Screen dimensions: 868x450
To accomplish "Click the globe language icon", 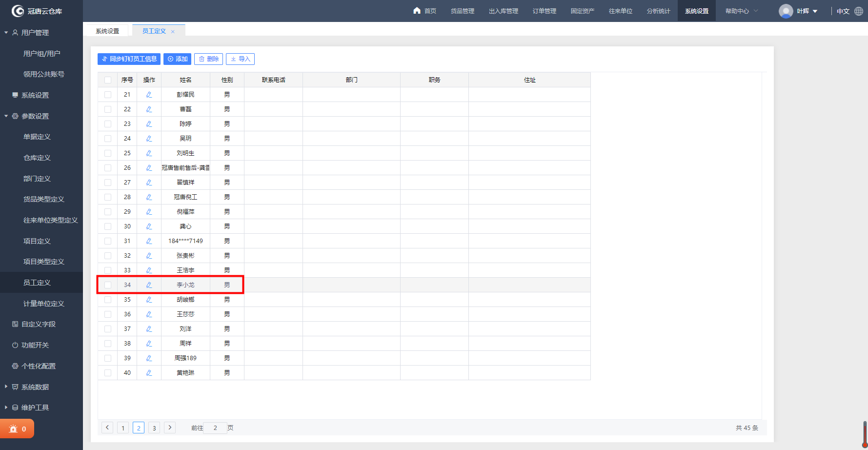I will tap(859, 11).
